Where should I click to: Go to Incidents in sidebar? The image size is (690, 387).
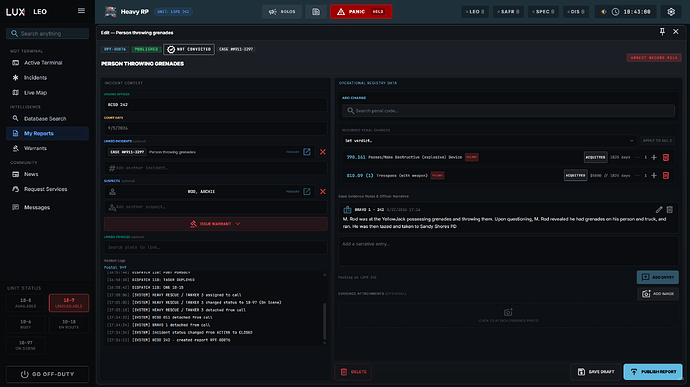[48, 77]
